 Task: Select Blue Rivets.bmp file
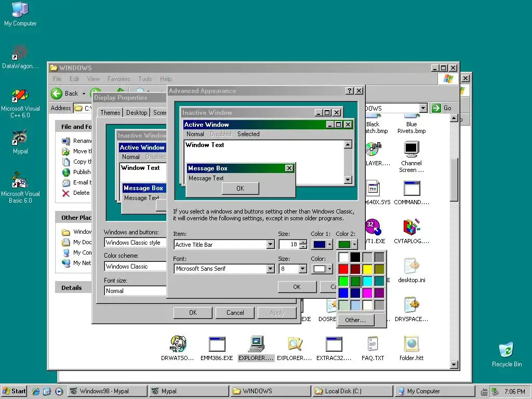pyautogui.click(x=411, y=124)
